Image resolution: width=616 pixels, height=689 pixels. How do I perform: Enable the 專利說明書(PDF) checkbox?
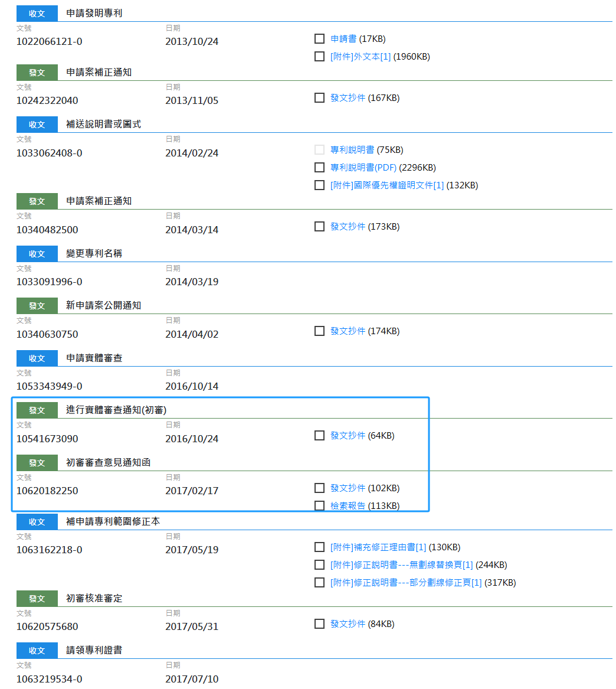(320, 167)
